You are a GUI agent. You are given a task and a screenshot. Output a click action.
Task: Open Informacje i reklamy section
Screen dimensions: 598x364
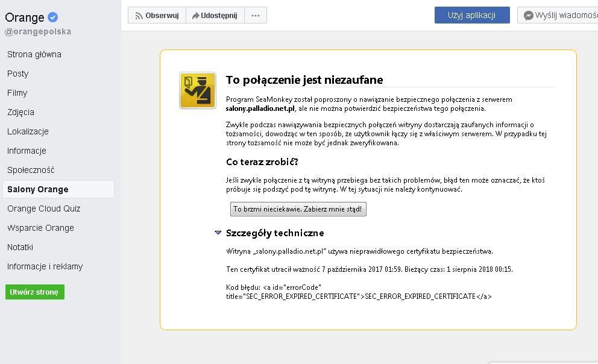tap(45, 266)
